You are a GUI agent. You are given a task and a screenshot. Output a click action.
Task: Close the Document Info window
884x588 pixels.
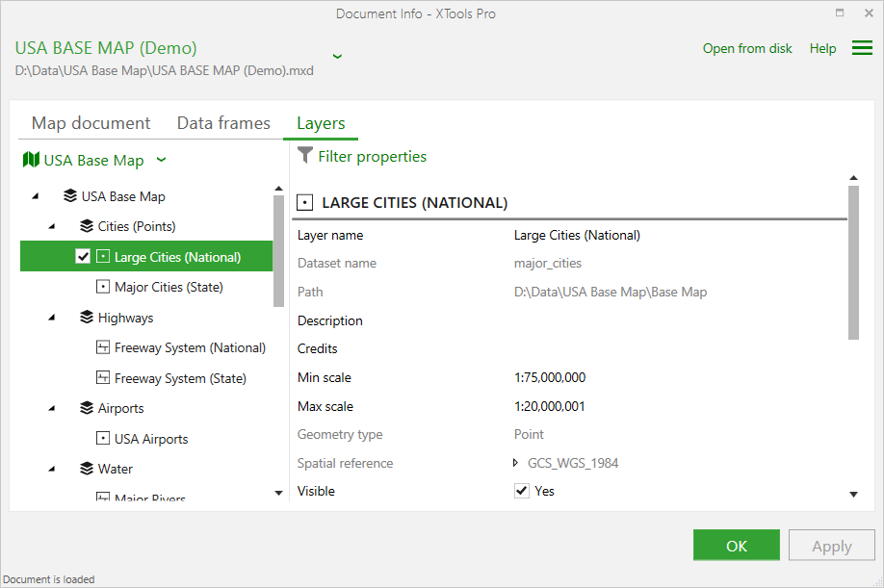(x=869, y=13)
